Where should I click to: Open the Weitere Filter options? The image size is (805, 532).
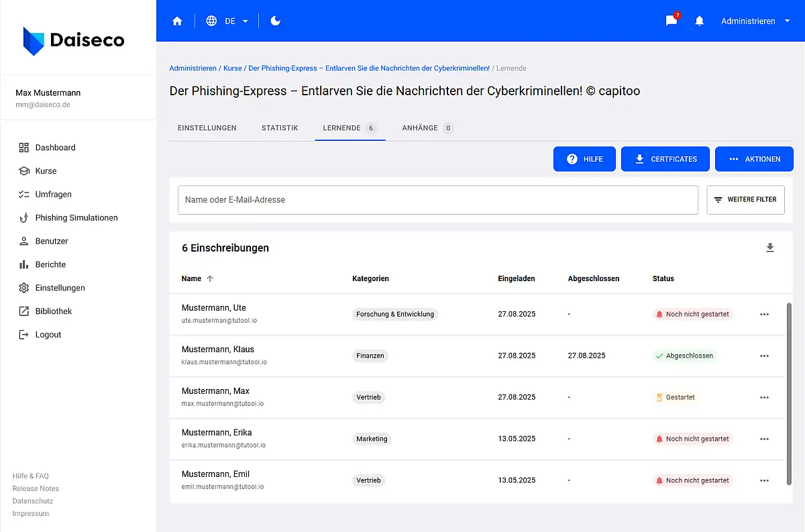coord(745,200)
